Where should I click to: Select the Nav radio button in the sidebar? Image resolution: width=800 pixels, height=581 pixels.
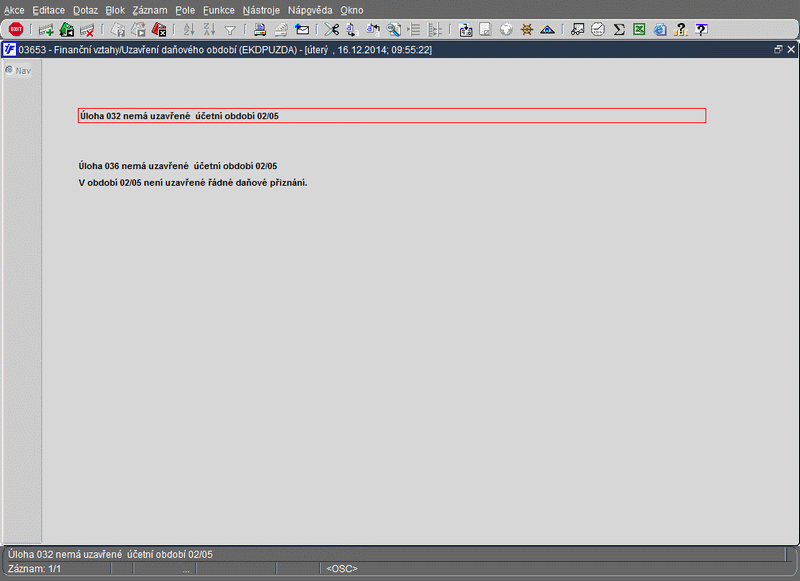9,70
